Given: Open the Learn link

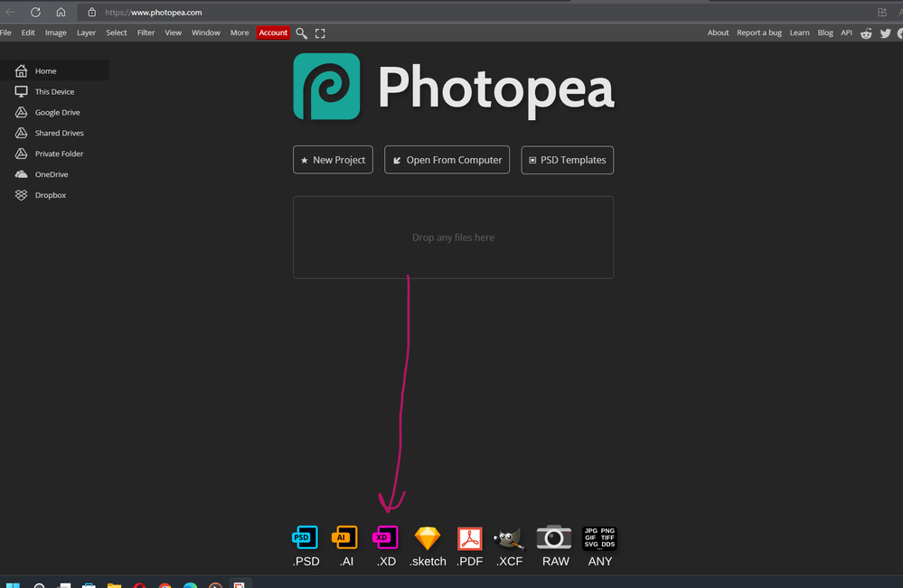Looking at the screenshot, I should pyautogui.click(x=799, y=33).
